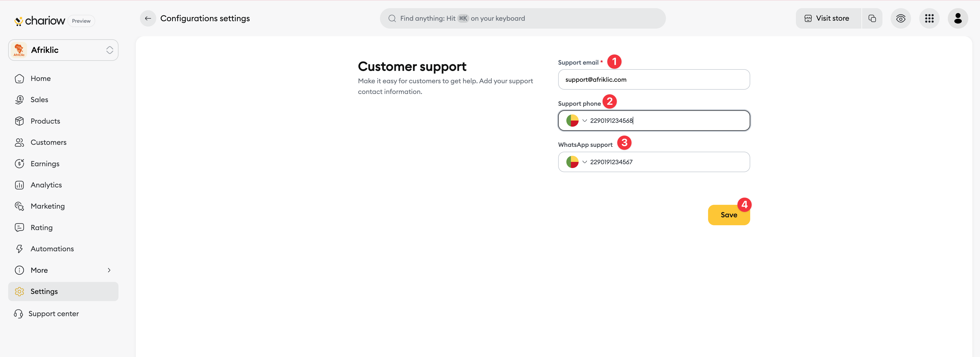Open Support phone country code dropdown
This screenshot has width=980, height=357.
576,121
